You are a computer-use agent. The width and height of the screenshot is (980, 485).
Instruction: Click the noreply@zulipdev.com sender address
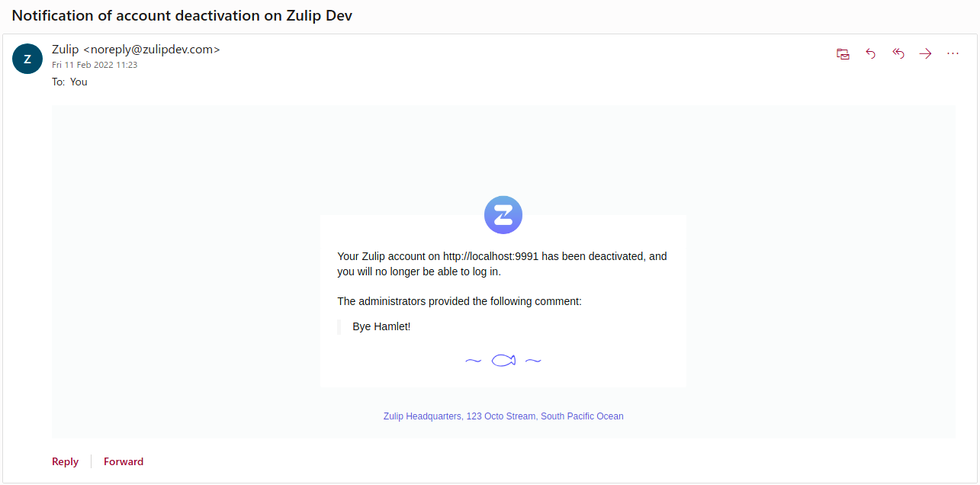[151, 50]
